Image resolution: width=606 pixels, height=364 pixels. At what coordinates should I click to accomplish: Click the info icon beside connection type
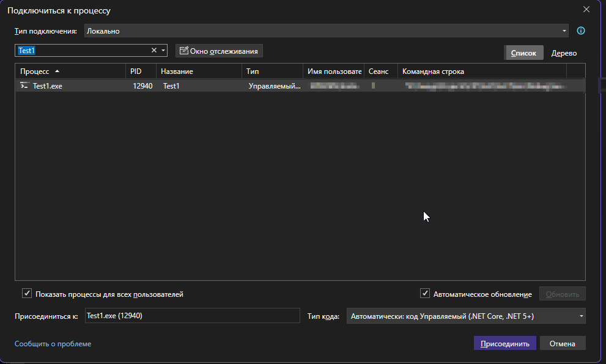pos(581,31)
